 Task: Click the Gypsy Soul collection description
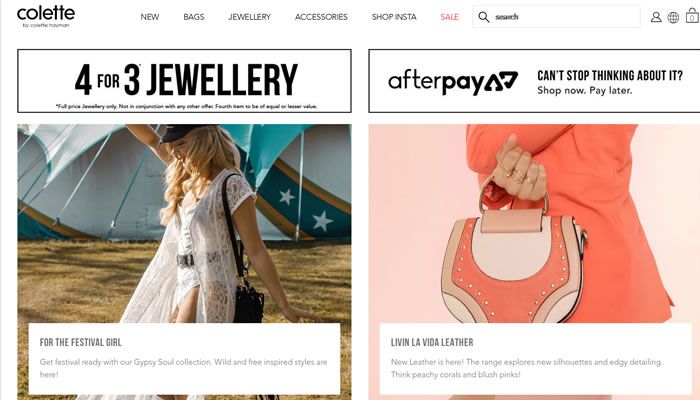click(x=183, y=368)
